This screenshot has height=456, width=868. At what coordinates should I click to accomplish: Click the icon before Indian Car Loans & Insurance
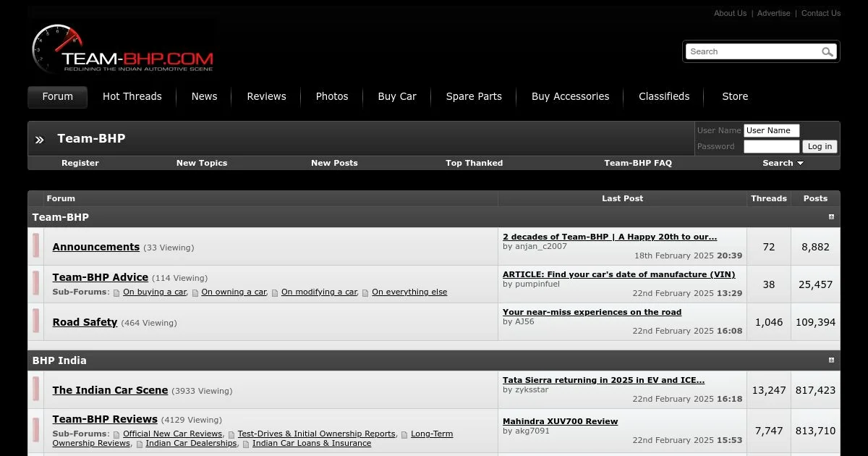(x=246, y=444)
